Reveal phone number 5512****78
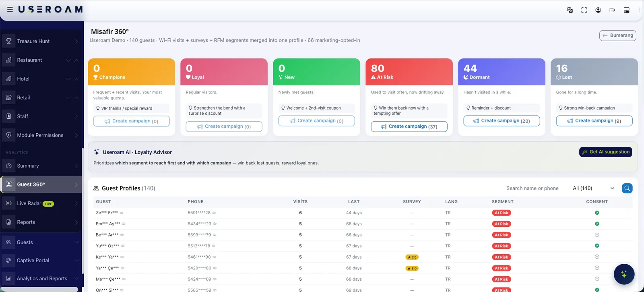The width and height of the screenshot is (644, 292). [x=214, y=246]
